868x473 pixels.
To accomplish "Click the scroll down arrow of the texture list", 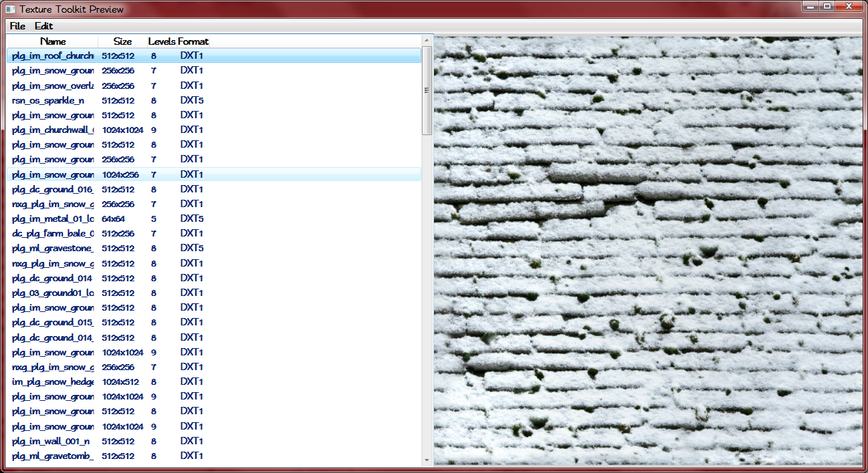I will [x=427, y=460].
